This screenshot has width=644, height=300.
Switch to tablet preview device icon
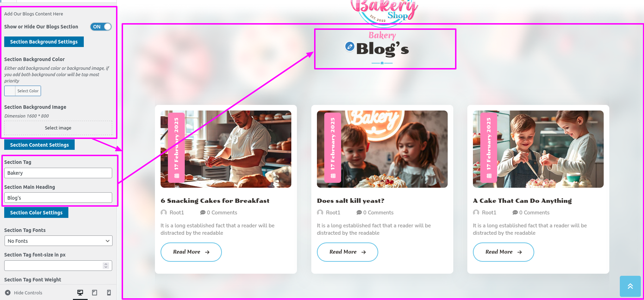pos(95,293)
